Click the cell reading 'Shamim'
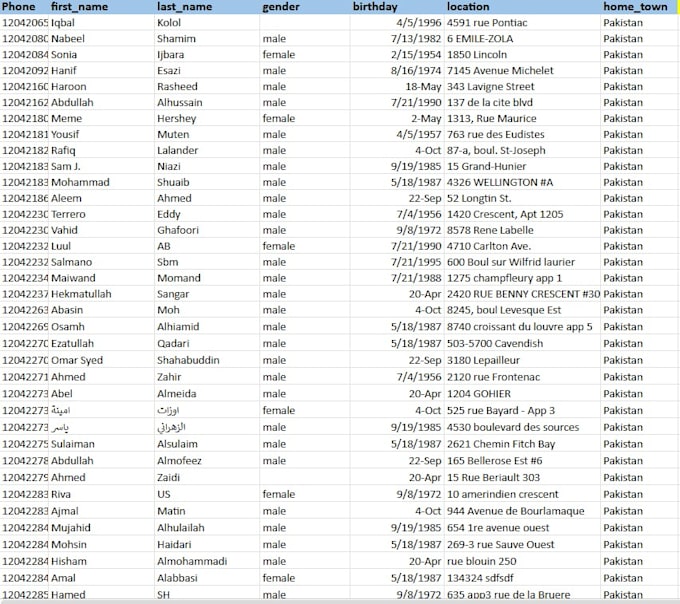The image size is (680, 604). pos(176,39)
